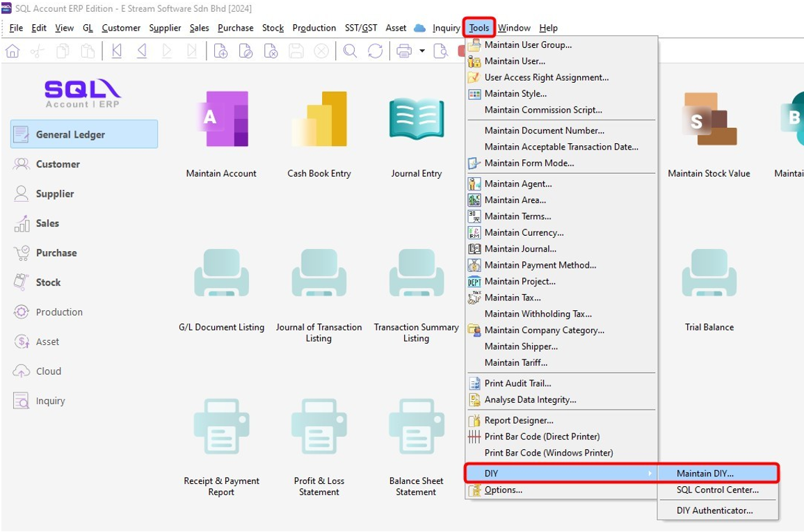Choose Maintain User Group menu entry

tap(528, 45)
